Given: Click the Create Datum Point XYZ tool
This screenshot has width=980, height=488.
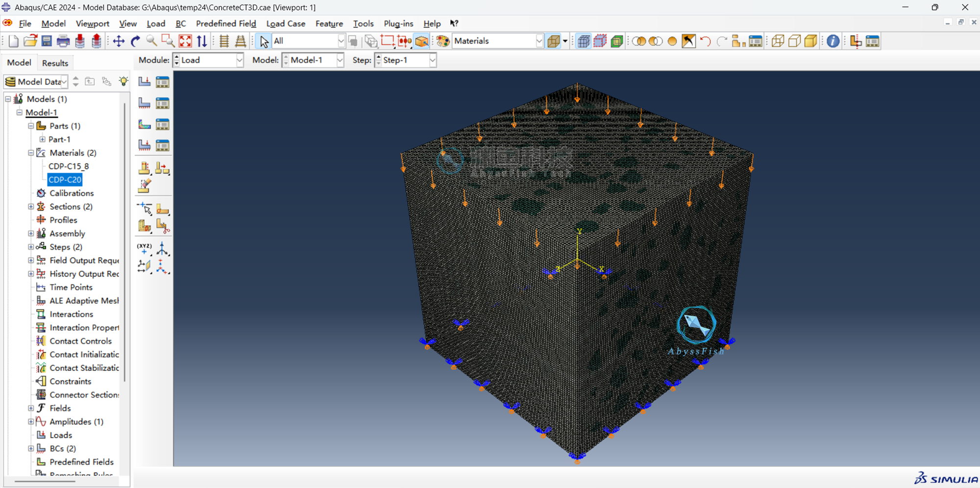Looking at the screenshot, I should [145, 249].
